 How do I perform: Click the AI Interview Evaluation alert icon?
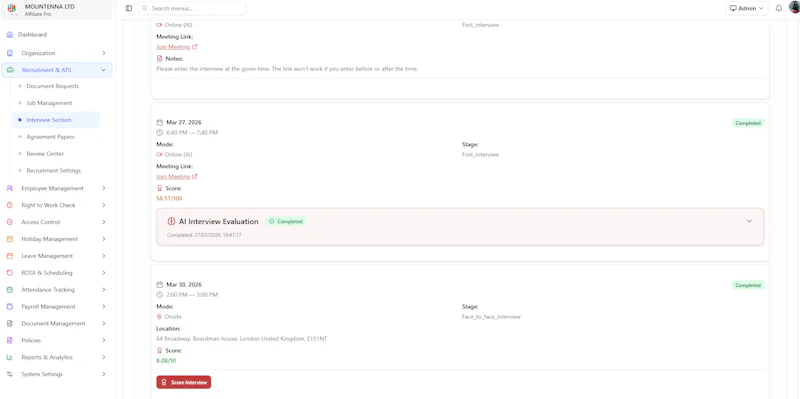click(x=171, y=221)
